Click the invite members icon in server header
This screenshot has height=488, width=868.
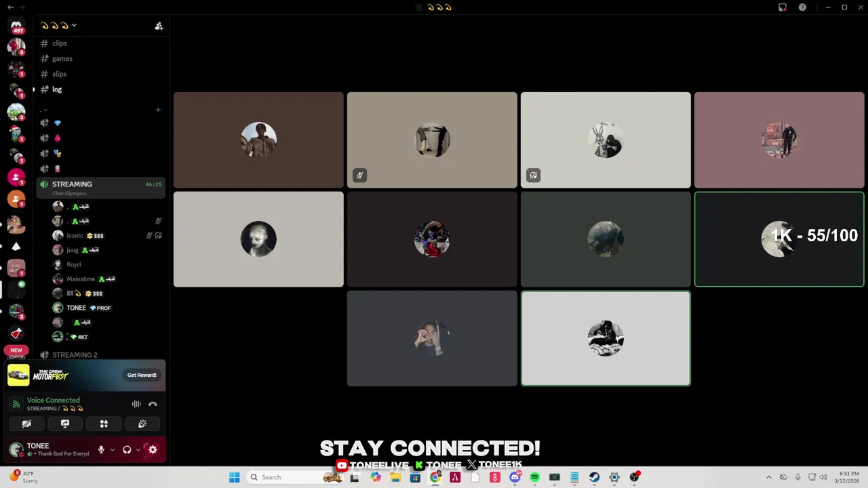click(x=159, y=26)
